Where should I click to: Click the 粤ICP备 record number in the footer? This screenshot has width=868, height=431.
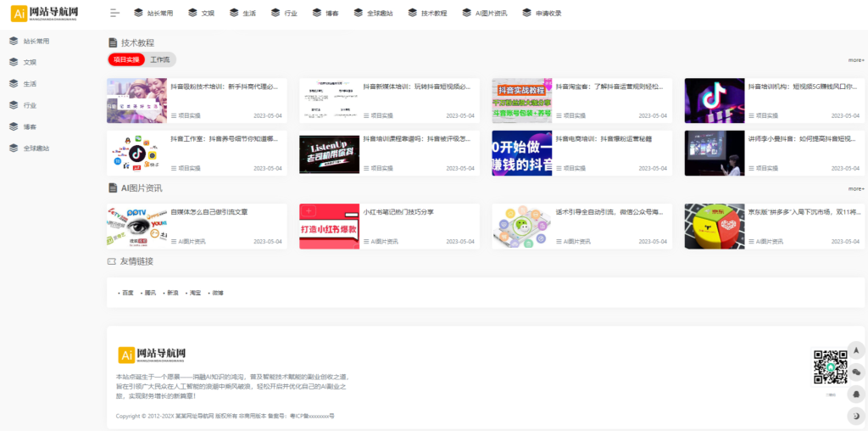(313, 416)
